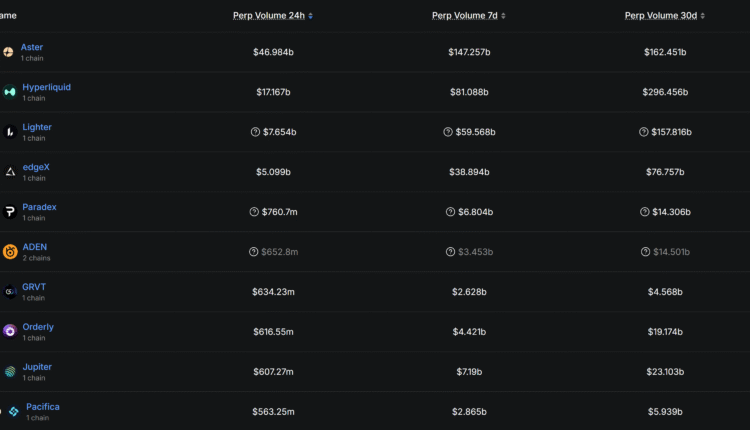Viewport: 750px width, 430px height.
Task: Click the Pacifica protocol logo icon
Action: (x=14, y=411)
